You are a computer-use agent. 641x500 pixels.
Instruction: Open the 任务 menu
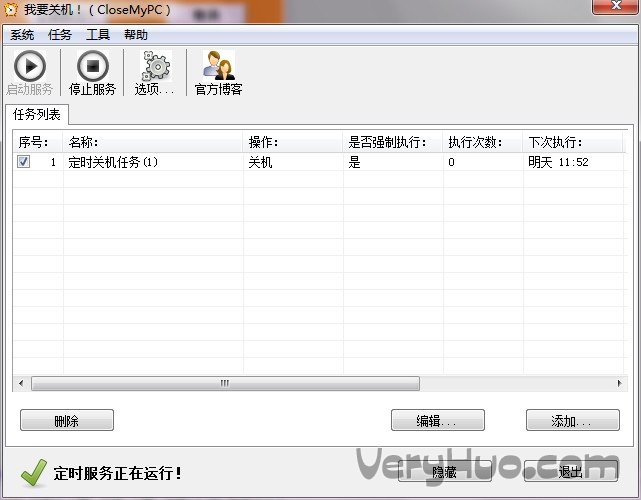(x=60, y=35)
